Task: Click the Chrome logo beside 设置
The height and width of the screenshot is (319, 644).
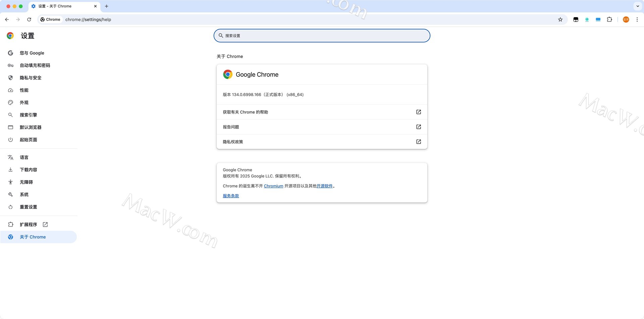Action: pos(10,36)
